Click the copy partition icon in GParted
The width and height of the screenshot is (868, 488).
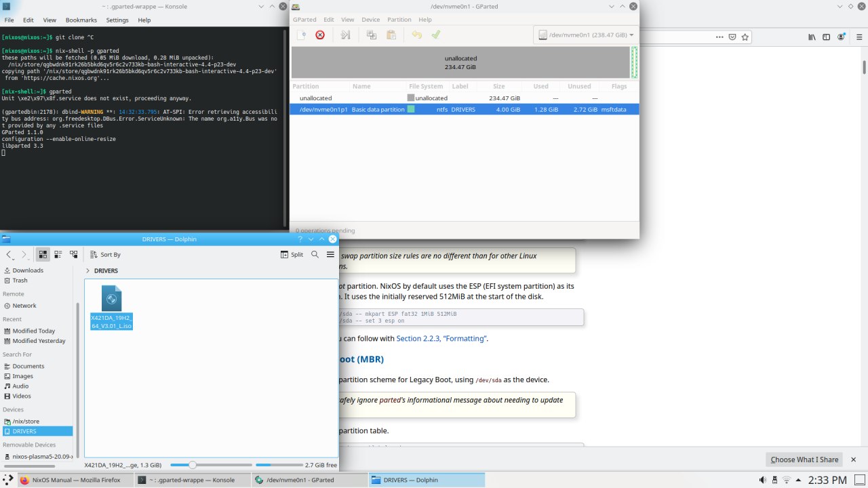tap(372, 35)
